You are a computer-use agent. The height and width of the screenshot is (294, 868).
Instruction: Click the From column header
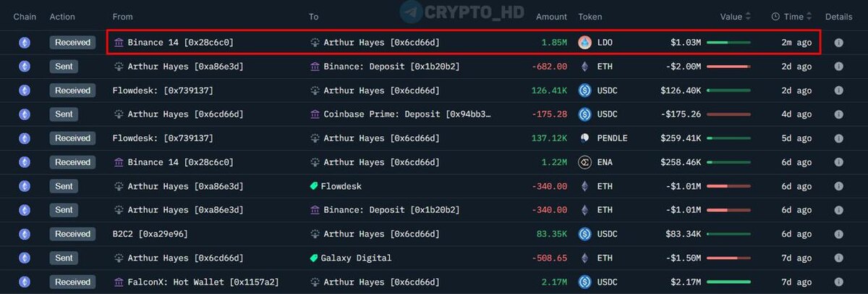123,17
